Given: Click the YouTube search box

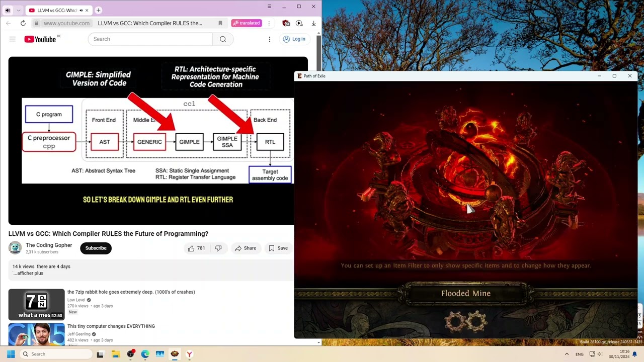Looking at the screenshot, I should (x=150, y=39).
